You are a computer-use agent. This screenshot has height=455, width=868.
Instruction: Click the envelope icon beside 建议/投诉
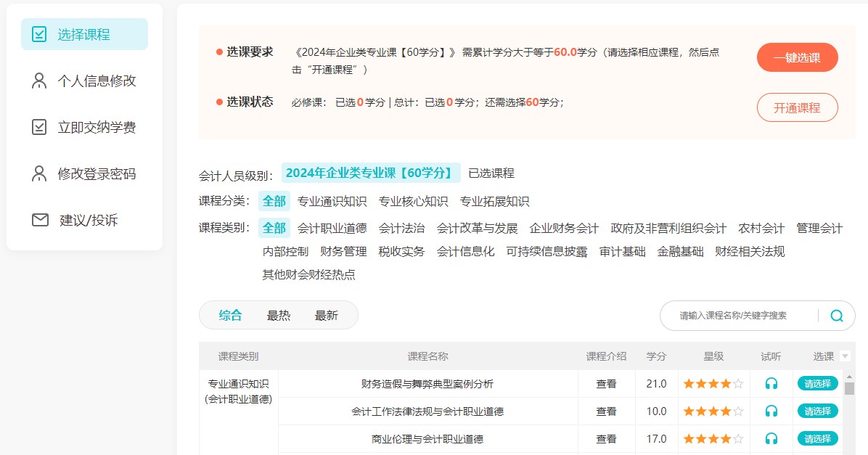coord(40,221)
